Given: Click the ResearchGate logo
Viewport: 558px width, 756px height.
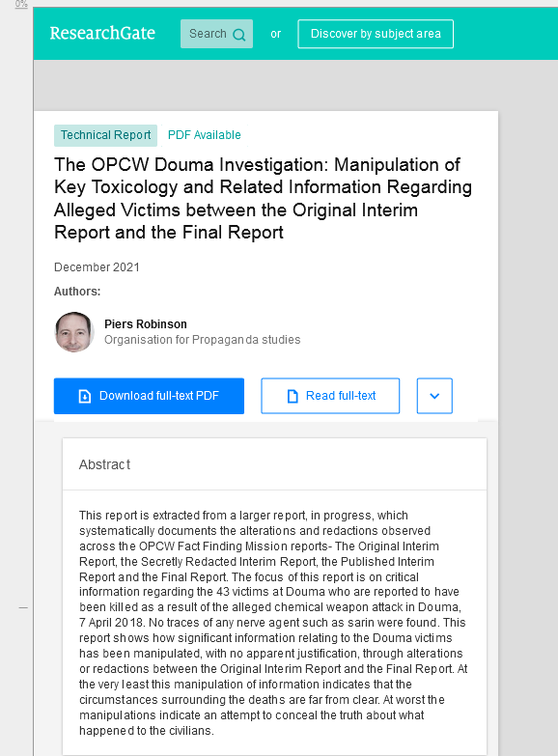Looking at the screenshot, I should pyautogui.click(x=102, y=33).
